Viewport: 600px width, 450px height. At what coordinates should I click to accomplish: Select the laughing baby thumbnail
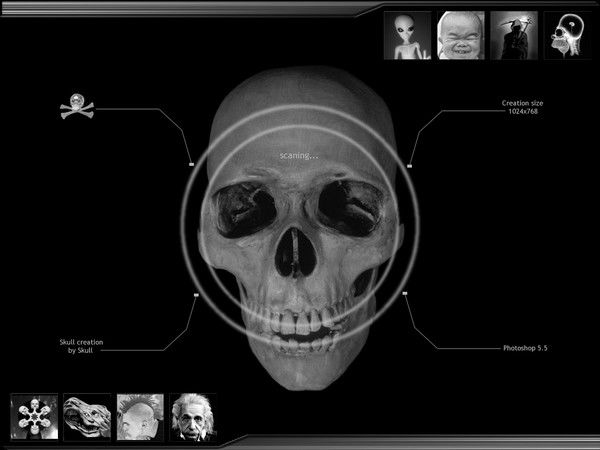460,35
